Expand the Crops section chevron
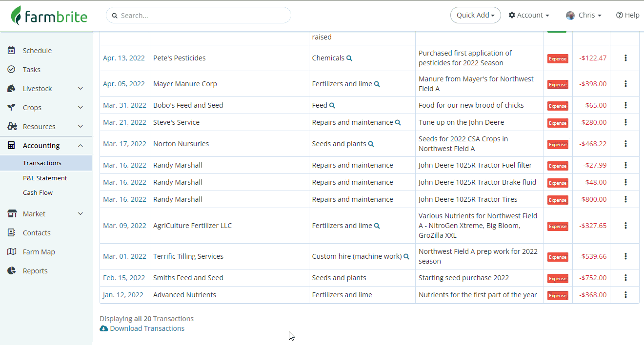This screenshot has height=345, width=644. click(x=80, y=108)
